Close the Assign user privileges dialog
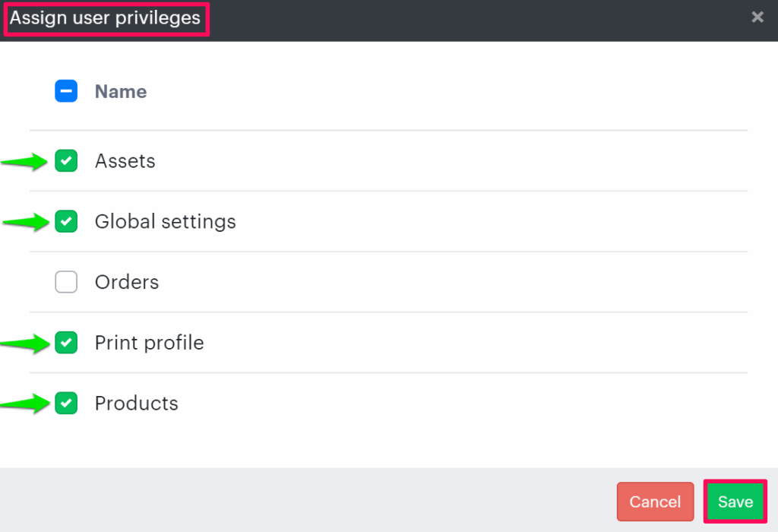 pyautogui.click(x=757, y=17)
